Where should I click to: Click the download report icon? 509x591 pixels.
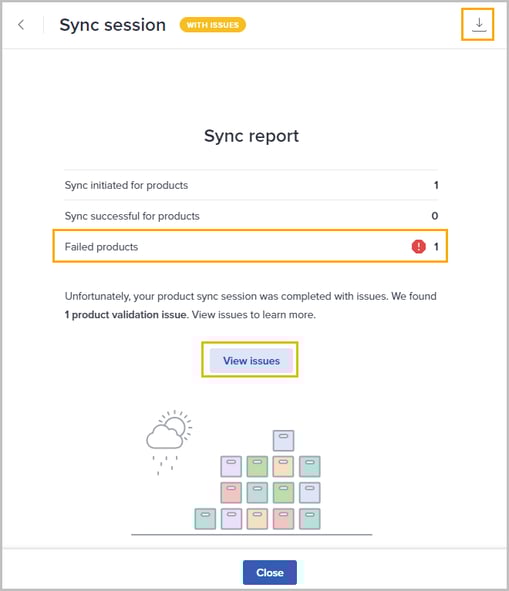coord(478,24)
